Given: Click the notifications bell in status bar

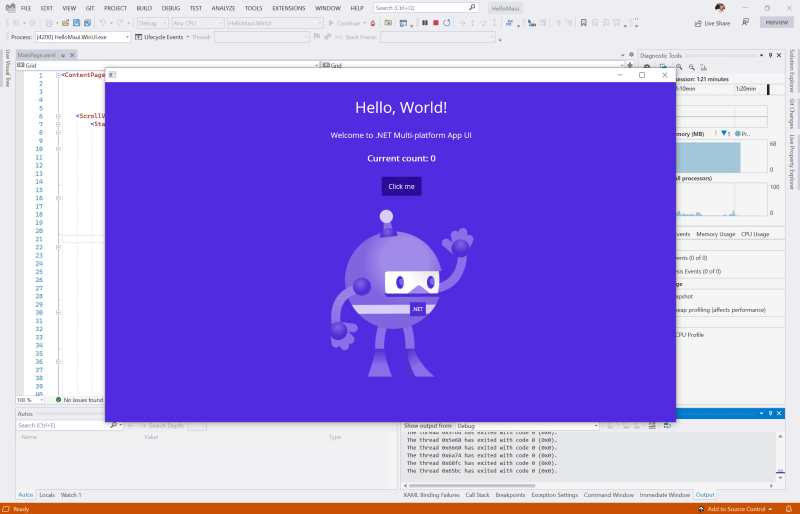Looking at the screenshot, I should pyautogui.click(x=788, y=509).
